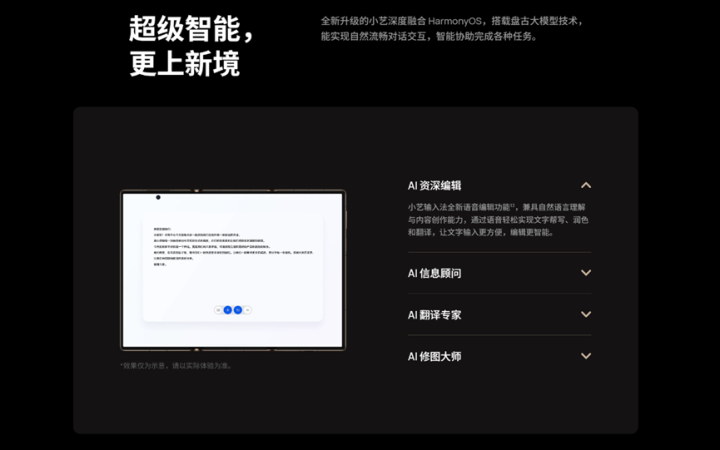Open the AI 修图大师 feature title
The image size is (720, 450).
click(x=435, y=356)
